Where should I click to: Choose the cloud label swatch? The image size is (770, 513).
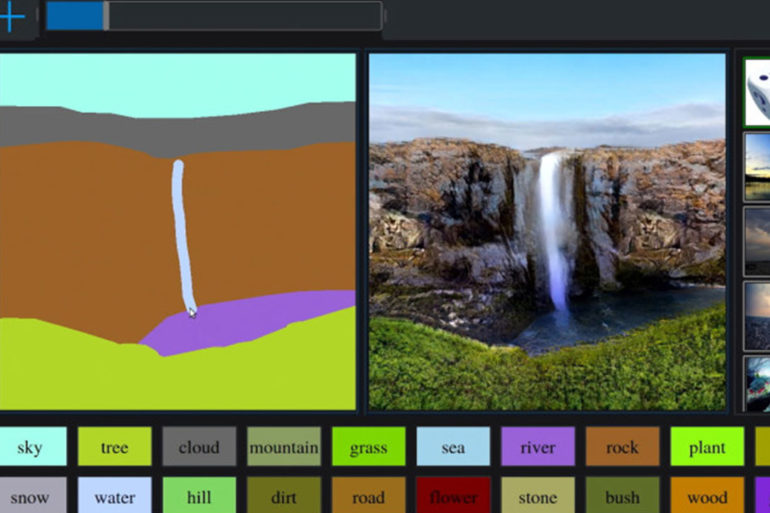coord(199,446)
